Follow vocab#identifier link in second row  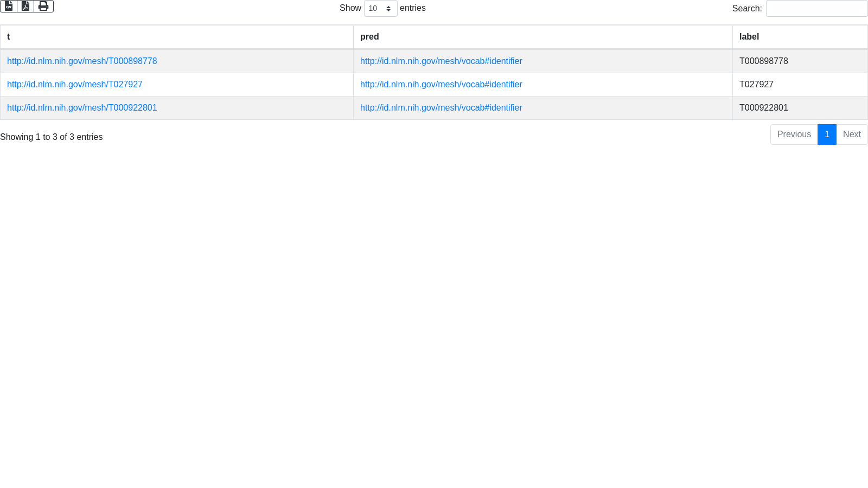point(441,85)
